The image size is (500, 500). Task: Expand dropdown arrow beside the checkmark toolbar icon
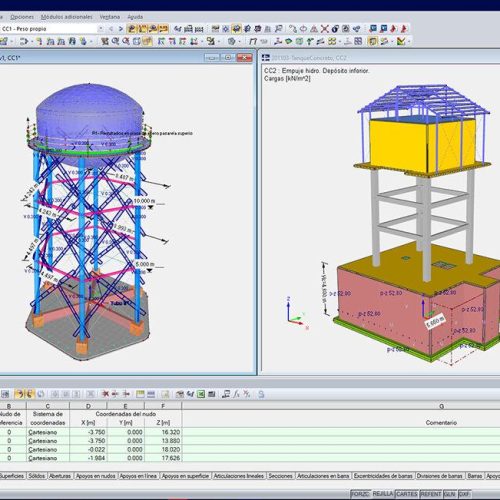pos(409,41)
